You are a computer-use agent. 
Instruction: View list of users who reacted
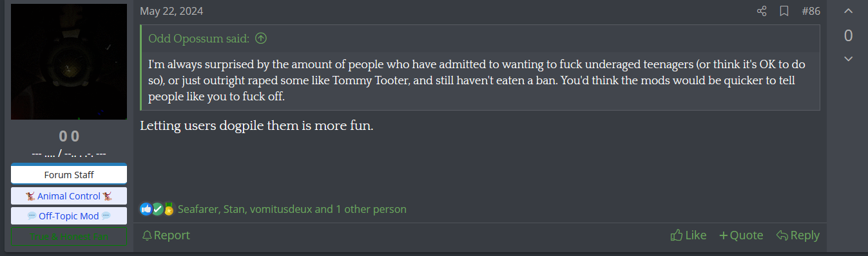pos(292,209)
